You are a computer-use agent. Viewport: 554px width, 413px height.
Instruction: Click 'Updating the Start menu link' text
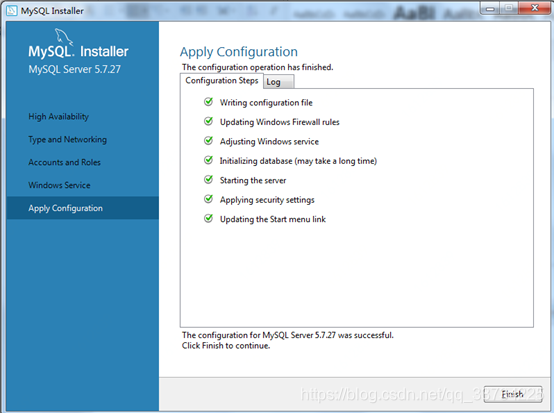tap(273, 219)
